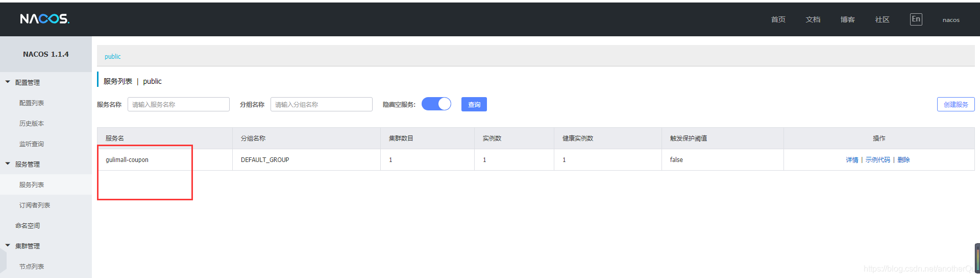Click 删除 for gulimall-coupon

coord(903,160)
